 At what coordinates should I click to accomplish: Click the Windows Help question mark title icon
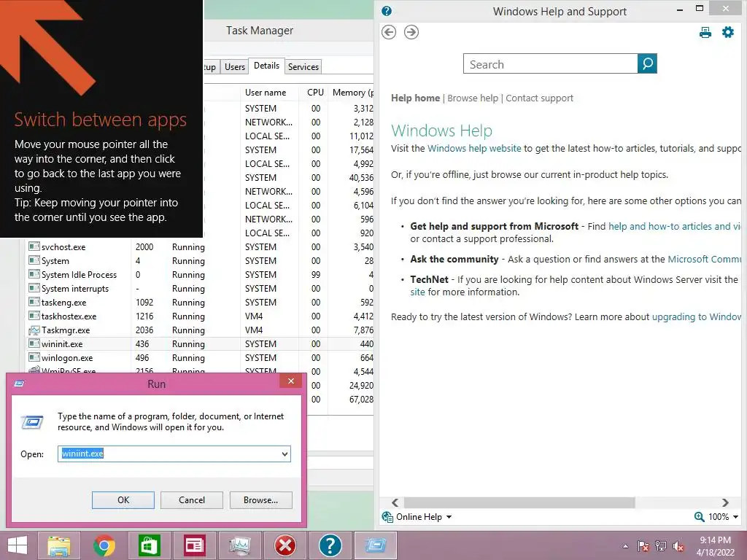point(387,10)
